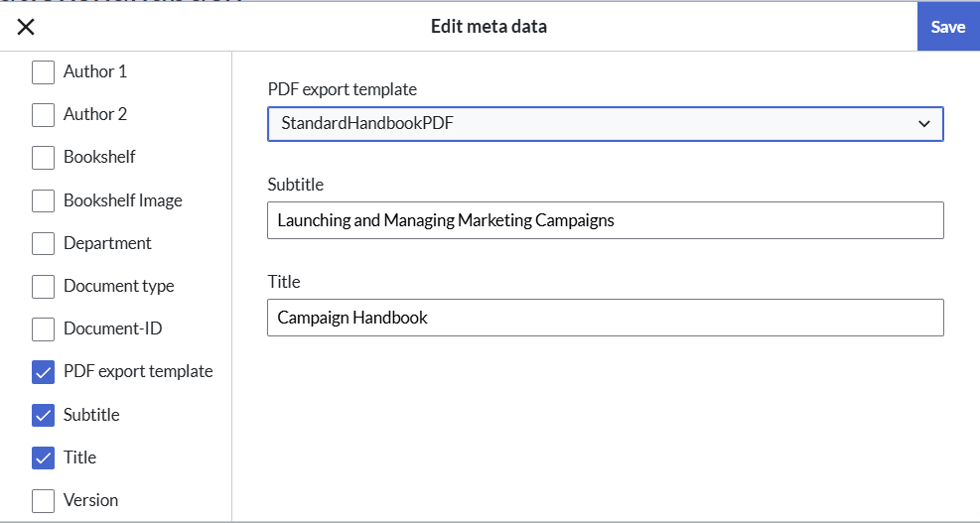Uncheck the Subtitle checkbox

[x=44, y=415]
